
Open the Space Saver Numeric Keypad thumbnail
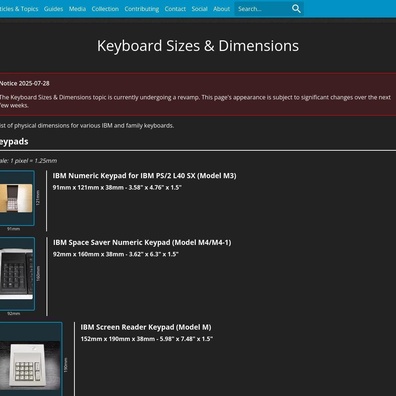coord(17,274)
